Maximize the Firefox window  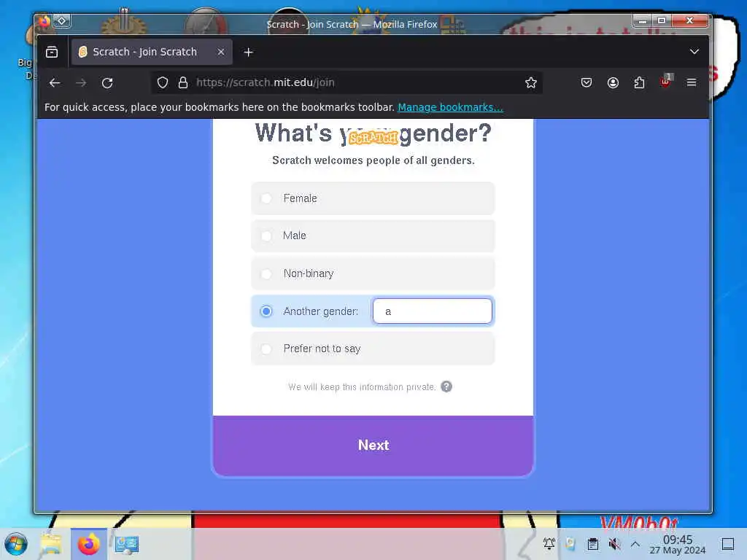(662, 20)
